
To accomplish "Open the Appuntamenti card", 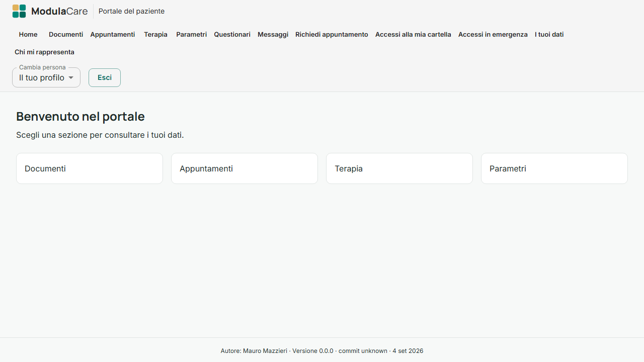I will (245, 168).
